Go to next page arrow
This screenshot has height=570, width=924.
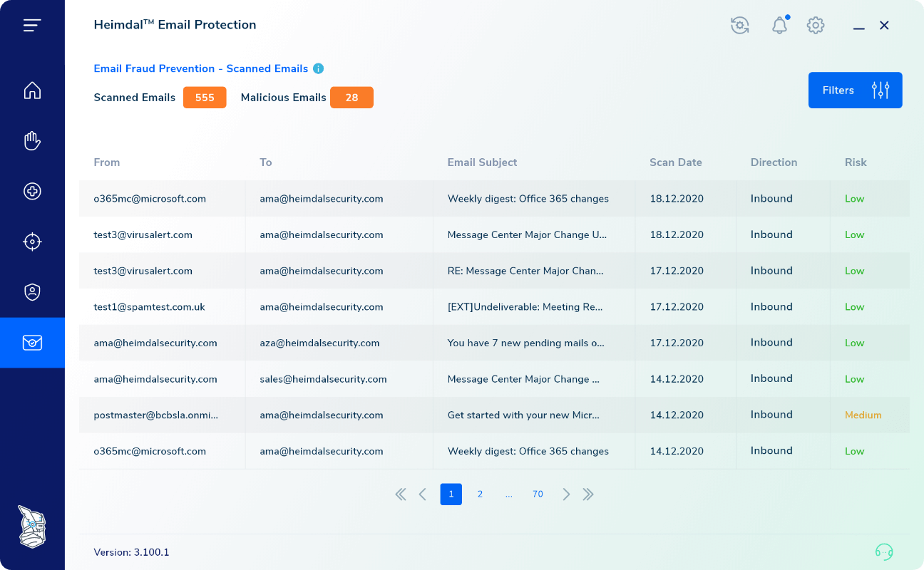point(566,494)
